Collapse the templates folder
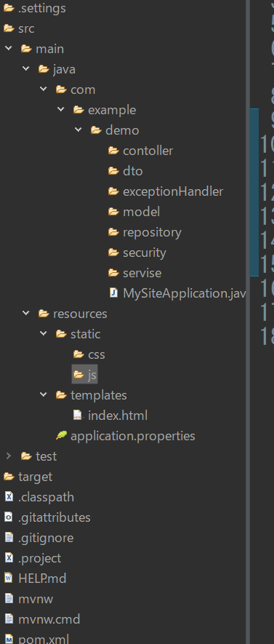The image size is (274, 644). coord(44,394)
